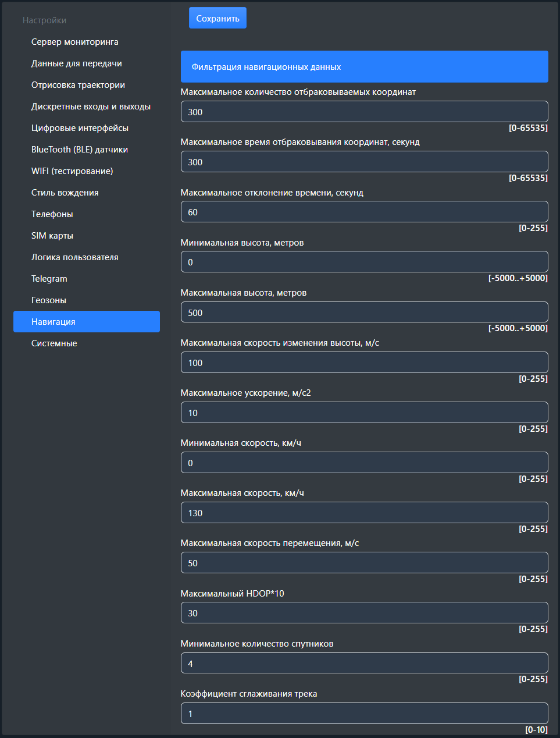
Task: Click the Коэффициент сглаживания трека input
Action: (364, 713)
